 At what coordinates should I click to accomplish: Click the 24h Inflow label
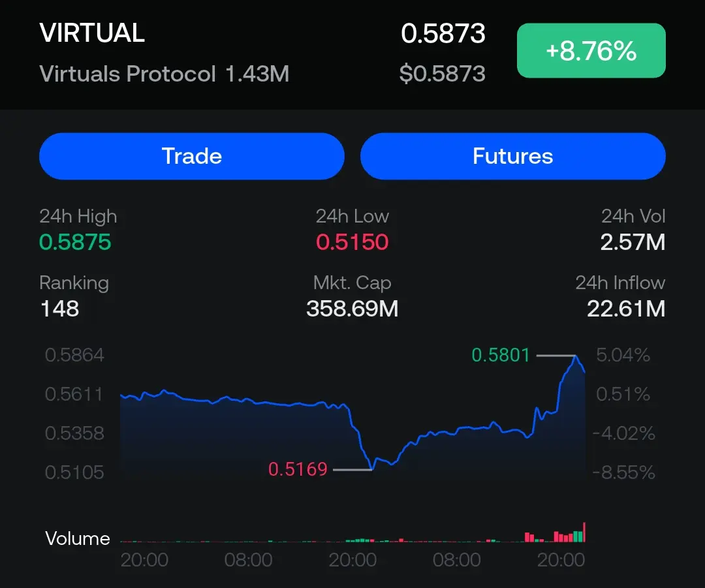coord(620,283)
